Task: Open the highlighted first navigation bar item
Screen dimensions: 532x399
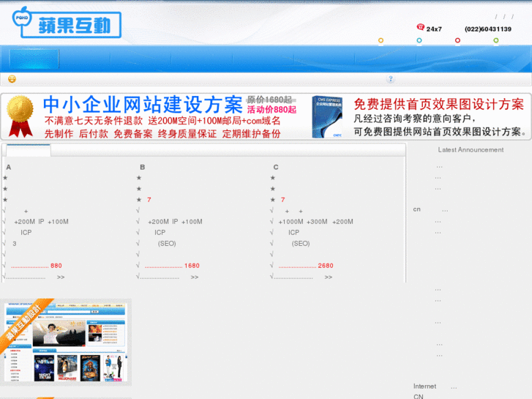Action: click(34, 59)
